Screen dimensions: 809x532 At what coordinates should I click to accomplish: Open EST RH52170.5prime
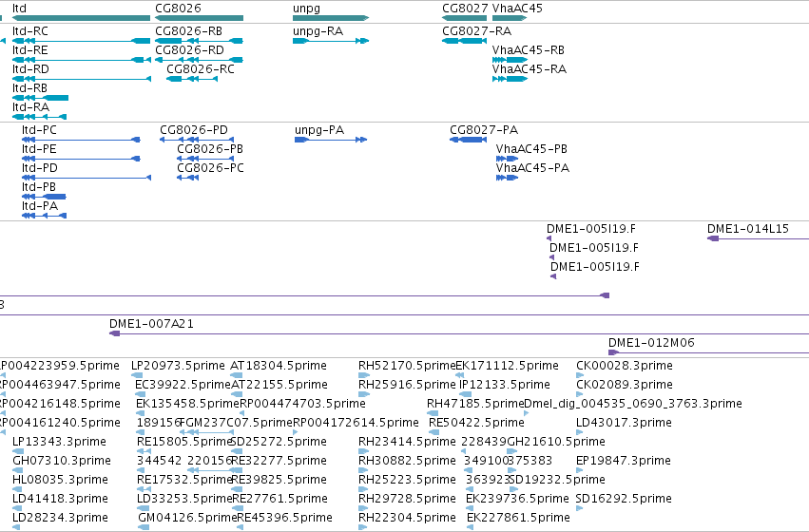point(407,366)
